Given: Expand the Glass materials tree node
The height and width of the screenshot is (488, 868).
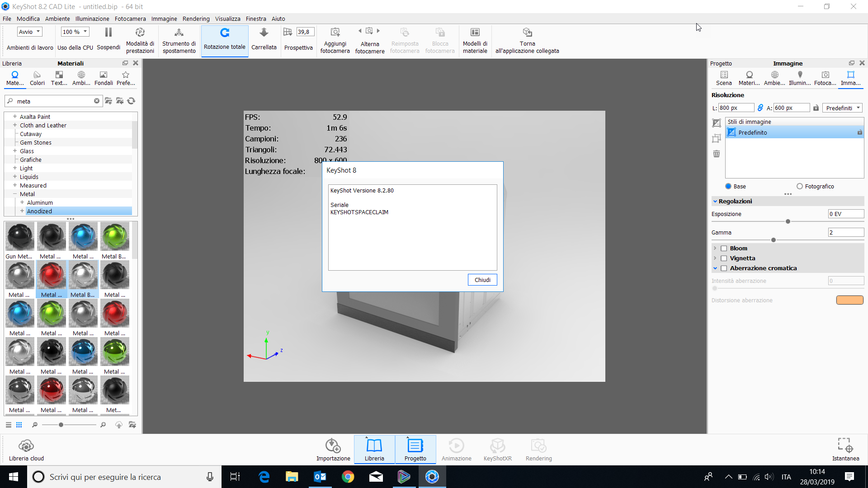Looking at the screenshot, I should (x=15, y=151).
